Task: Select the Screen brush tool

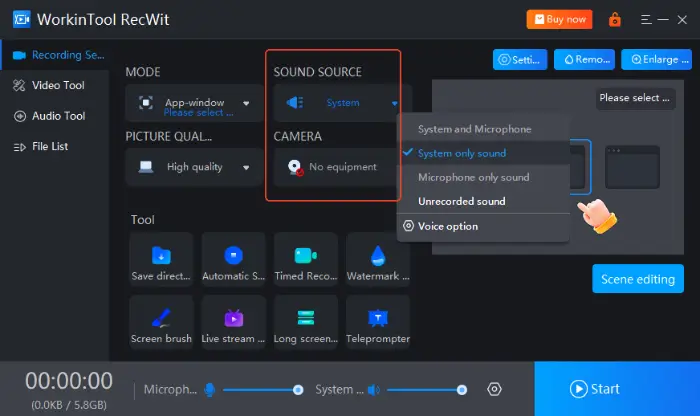Action: pos(161,322)
